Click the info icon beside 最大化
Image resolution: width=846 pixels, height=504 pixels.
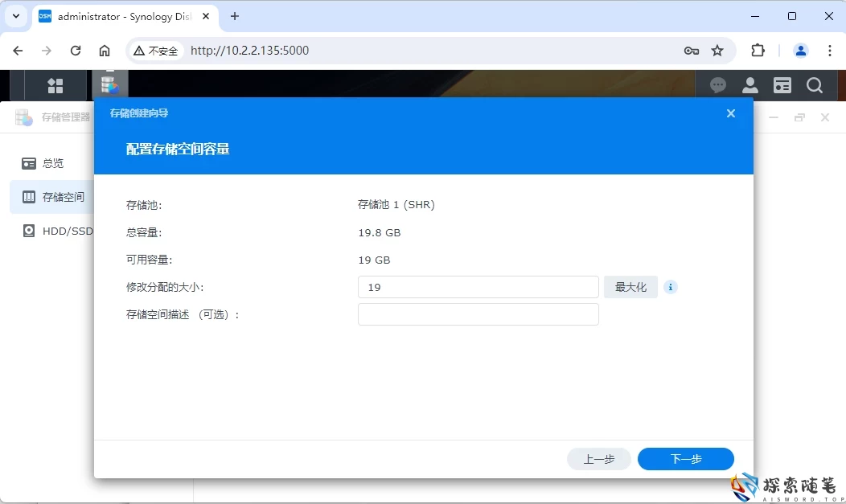coord(671,287)
